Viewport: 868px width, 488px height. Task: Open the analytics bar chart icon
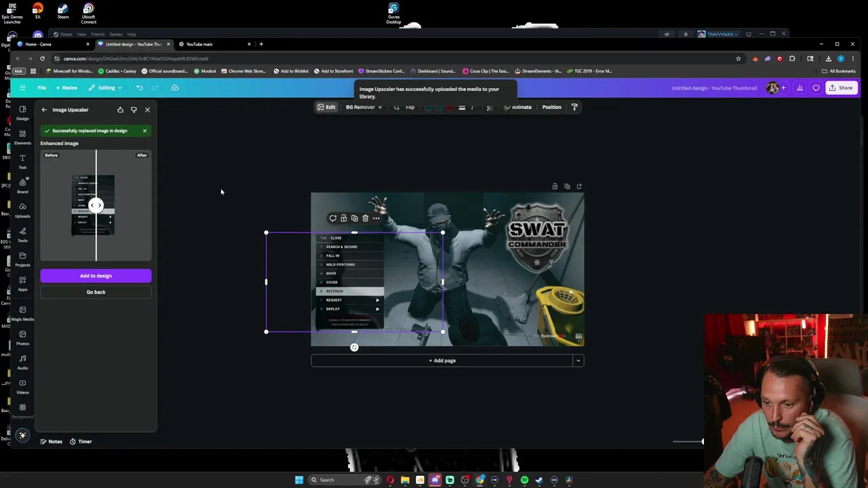click(800, 87)
